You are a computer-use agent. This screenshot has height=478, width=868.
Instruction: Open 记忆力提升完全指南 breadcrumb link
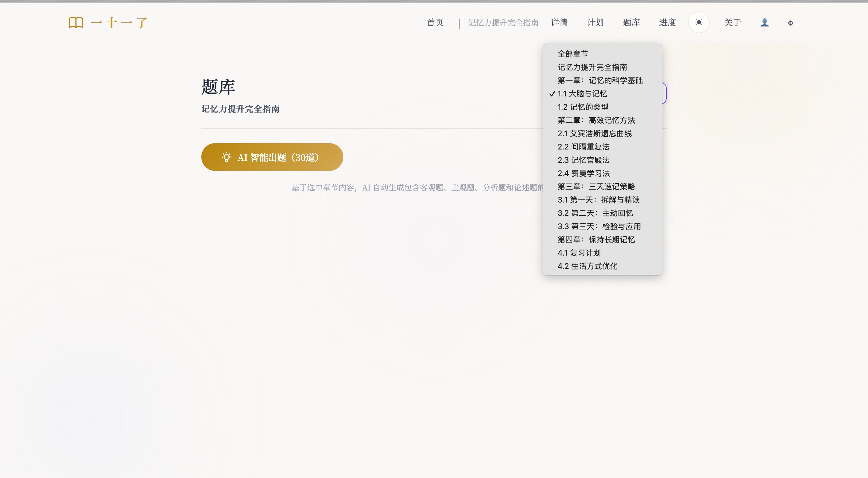[x=503, y=23]
